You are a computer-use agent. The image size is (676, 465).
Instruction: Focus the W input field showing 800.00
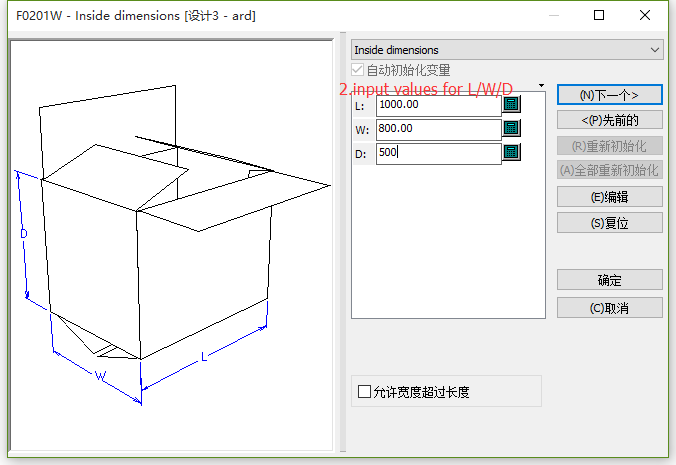[438, 129]
